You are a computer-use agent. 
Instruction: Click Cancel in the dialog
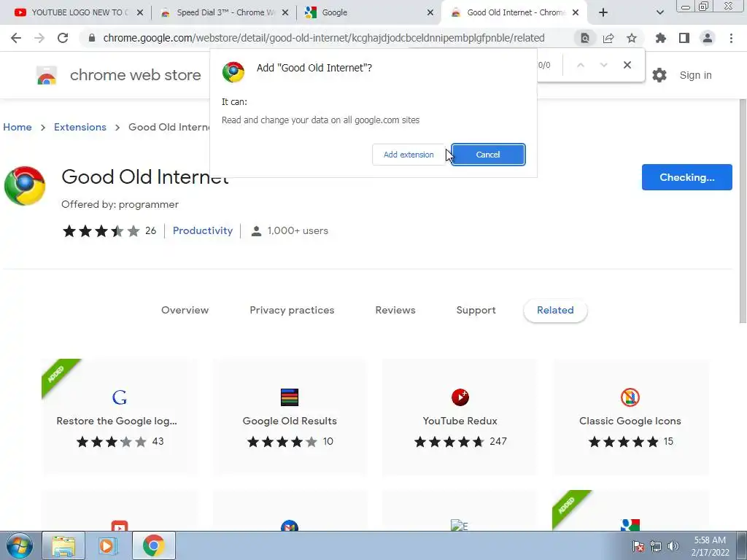[x=488, y=155]
